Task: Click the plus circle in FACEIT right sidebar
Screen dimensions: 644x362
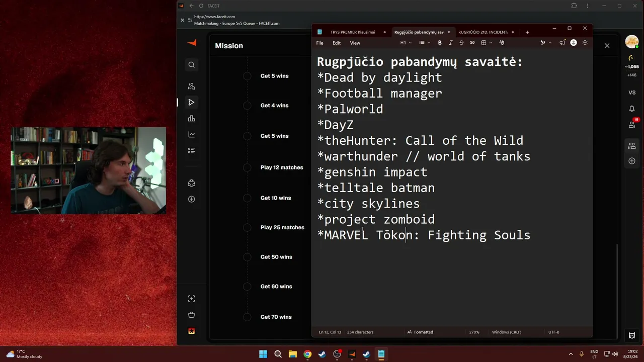Action: pos(632,161)
